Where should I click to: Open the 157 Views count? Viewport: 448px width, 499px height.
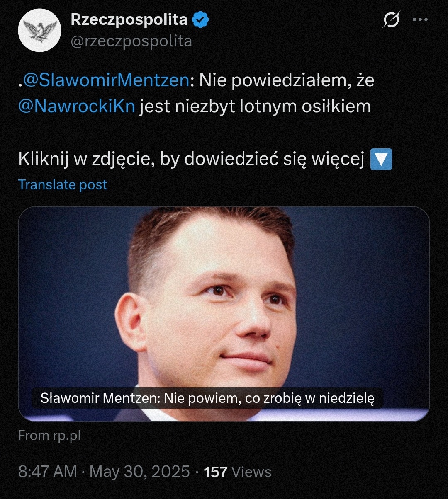coord(238,472)
